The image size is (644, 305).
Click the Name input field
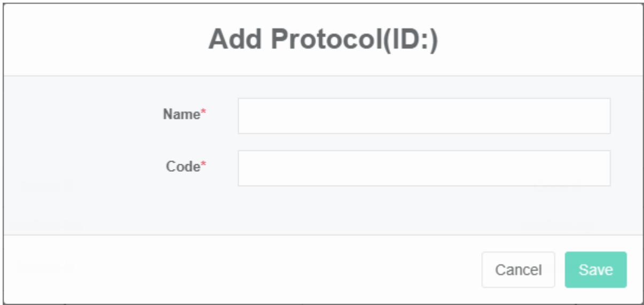(423, 116)
